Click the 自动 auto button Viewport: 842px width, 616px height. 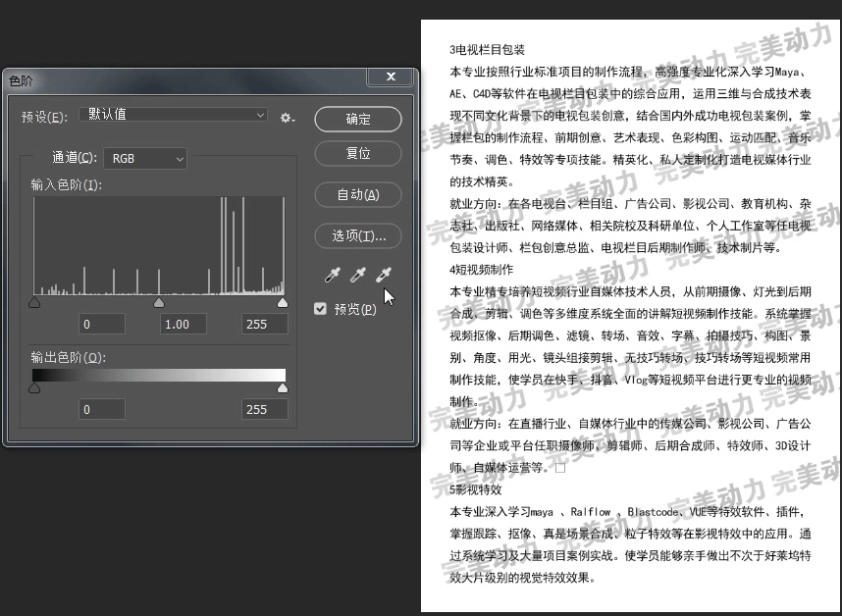click(x=358, y=194)
